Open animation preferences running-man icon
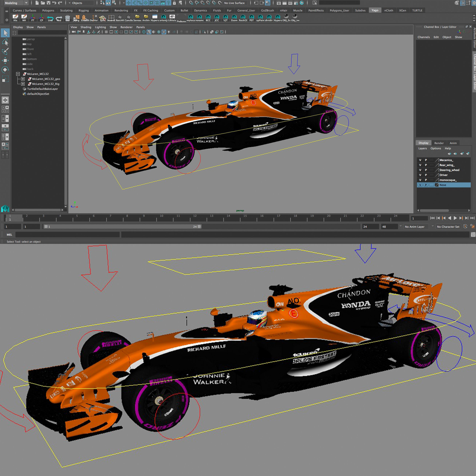Image resolution: width=476 pixels, height=476 pixels. tap(472, 226)
